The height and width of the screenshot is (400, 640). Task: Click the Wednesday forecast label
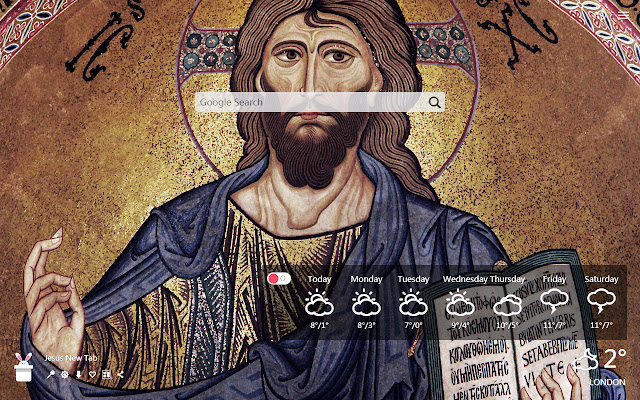click(x=465, y=279)
